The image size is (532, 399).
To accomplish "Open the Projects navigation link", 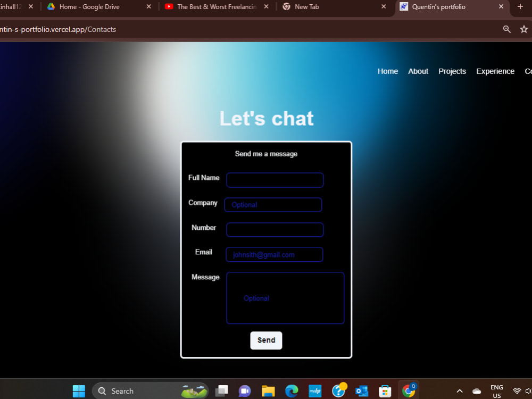I will tap(452, 71).
